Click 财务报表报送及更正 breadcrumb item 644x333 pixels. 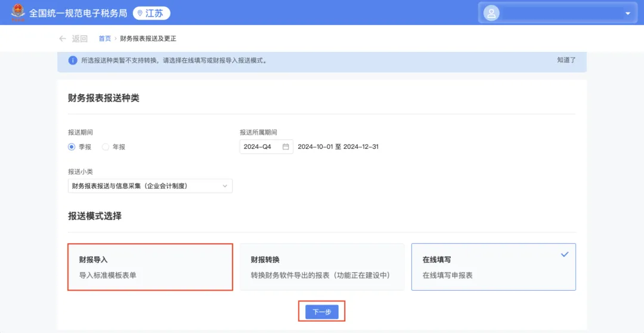tap(148, 39)
